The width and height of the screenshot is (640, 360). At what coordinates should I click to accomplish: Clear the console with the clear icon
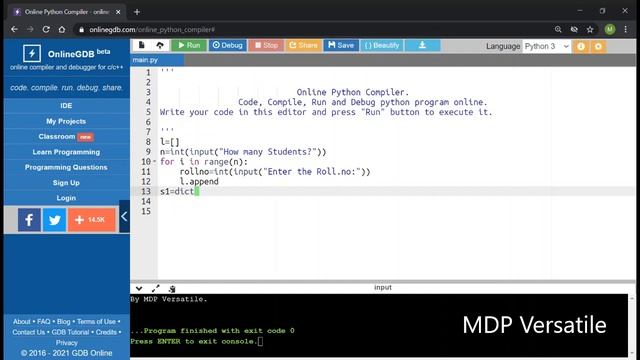point(172,289)
